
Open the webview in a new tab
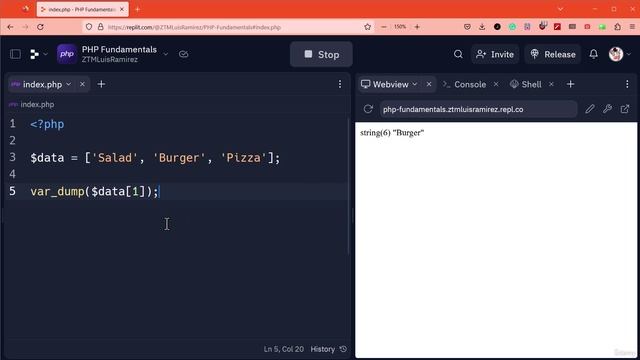pos(625,109)
